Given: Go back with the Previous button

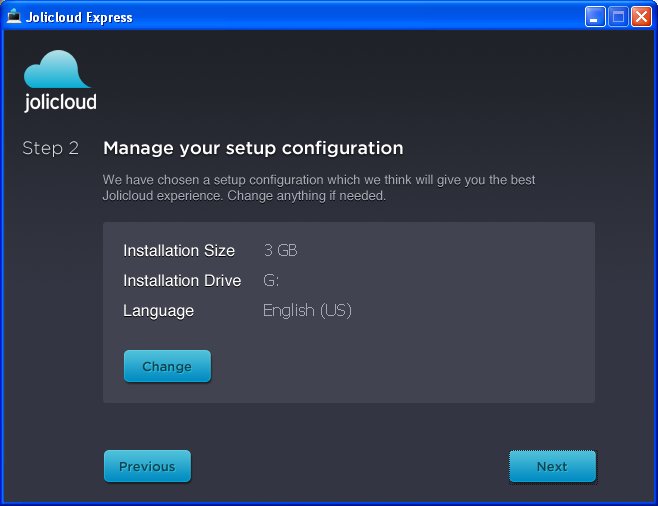Looking at the screenshot, I should coord(147,466).
